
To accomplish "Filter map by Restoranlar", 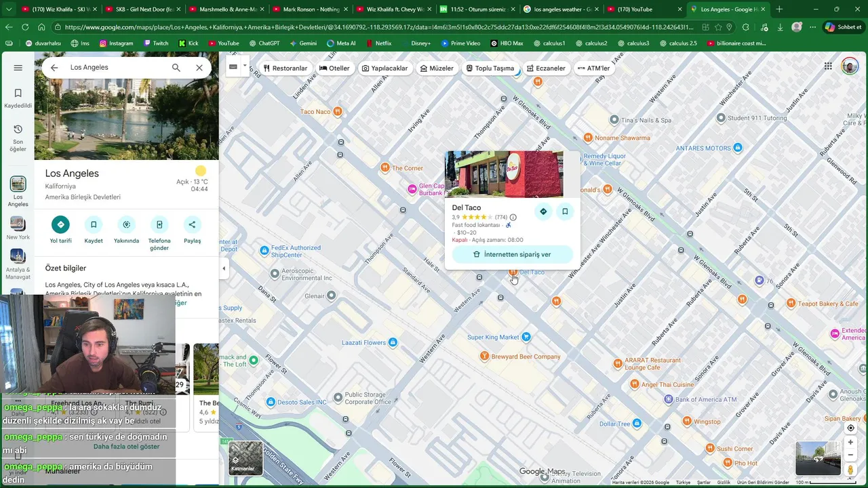I will tap(285, 68).
